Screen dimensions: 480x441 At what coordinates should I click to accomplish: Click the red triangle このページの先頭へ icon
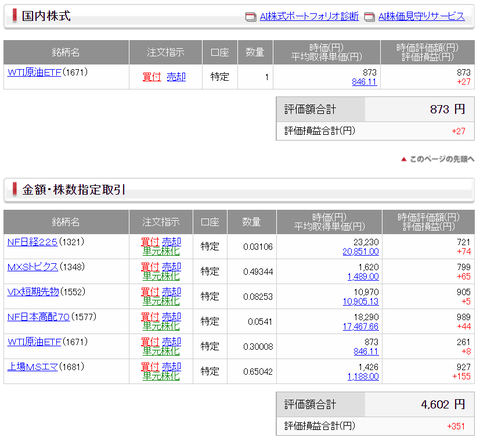[x=404, y=159]
